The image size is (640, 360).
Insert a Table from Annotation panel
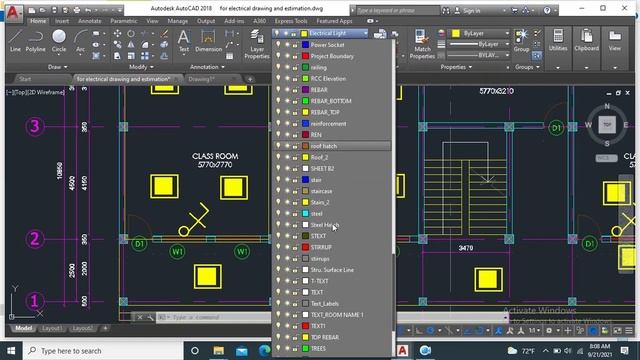(x=229, y=56)
